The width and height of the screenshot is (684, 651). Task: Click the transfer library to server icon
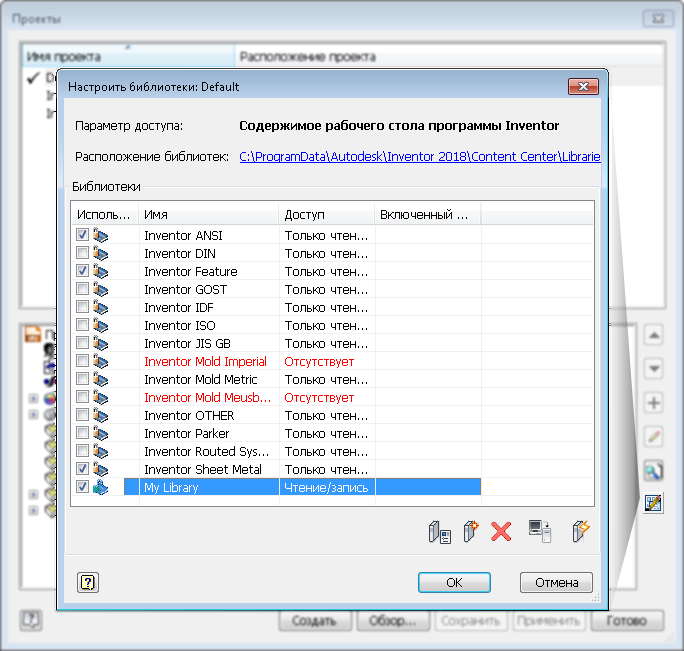pyautogui.click(x=540, y=531)
